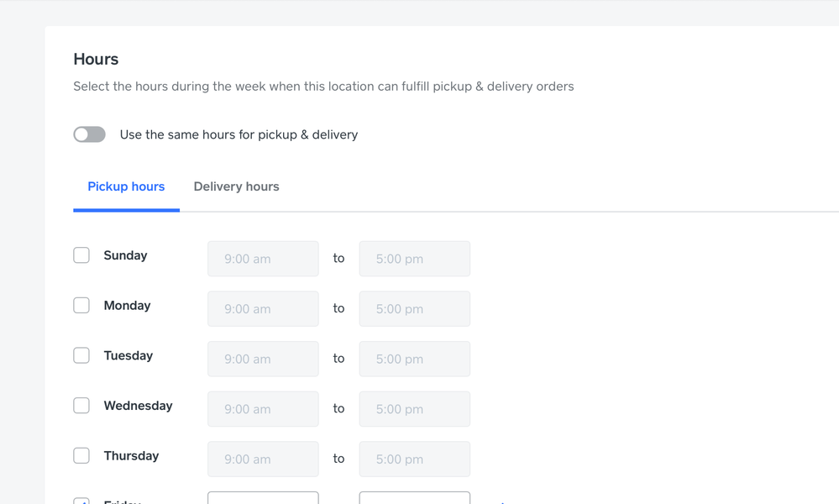The width and height of the screenshot is (839, 504).
Task: Select the Wednesday checkbox
Action: click(x=81, y=406)
